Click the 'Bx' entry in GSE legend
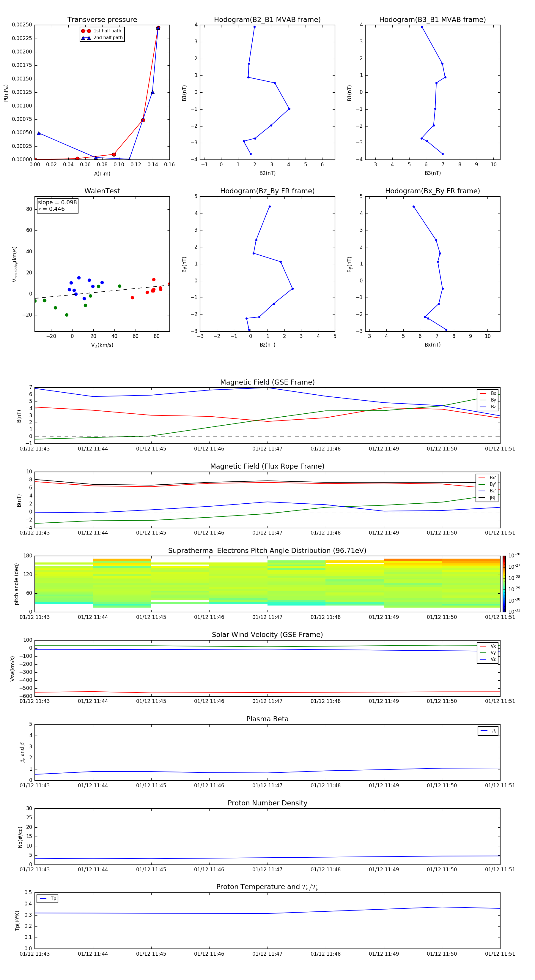Screen dimensions: 535x980 pyautogui.click(x=488, y=393)
